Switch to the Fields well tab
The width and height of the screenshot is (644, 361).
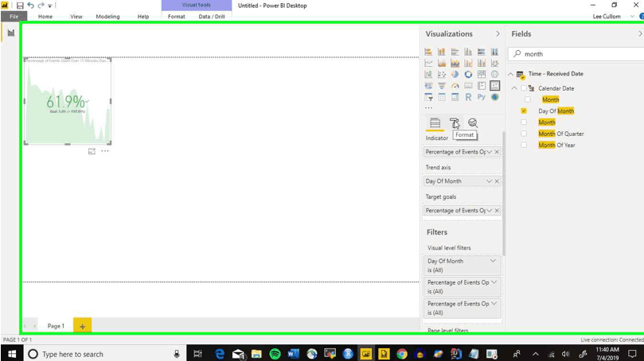[x=435, y=122]
